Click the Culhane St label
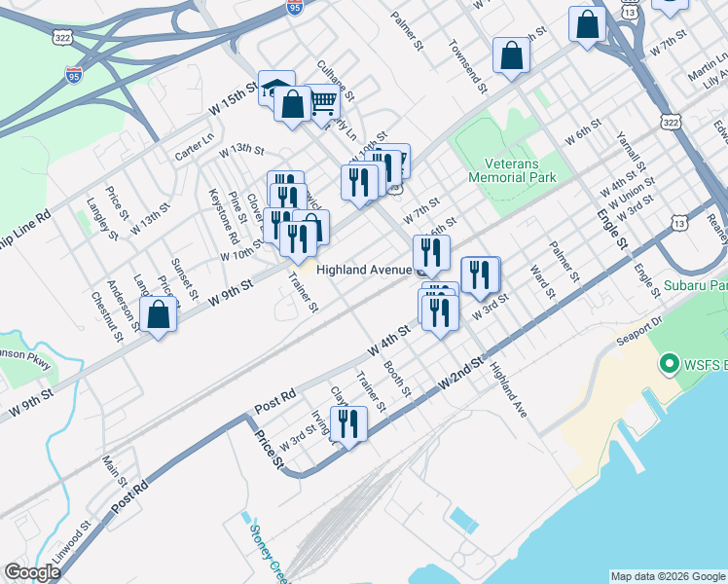The width and height of the screenshot is (728, 584). 336,81
